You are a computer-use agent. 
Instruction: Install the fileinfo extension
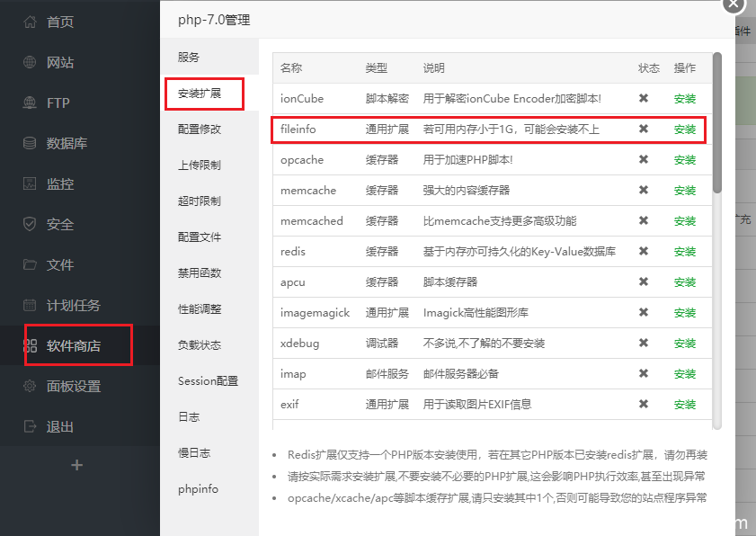685,130
